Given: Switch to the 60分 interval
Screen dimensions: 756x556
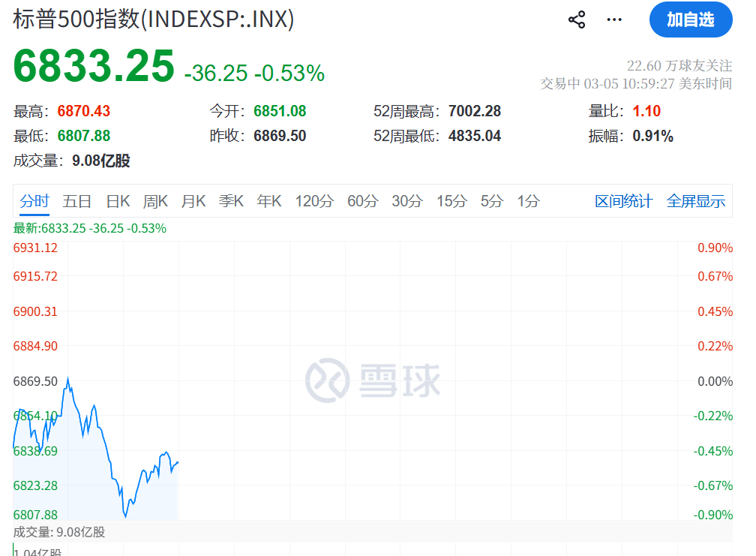Looking at the screenshot, I should tap(362, 201).
